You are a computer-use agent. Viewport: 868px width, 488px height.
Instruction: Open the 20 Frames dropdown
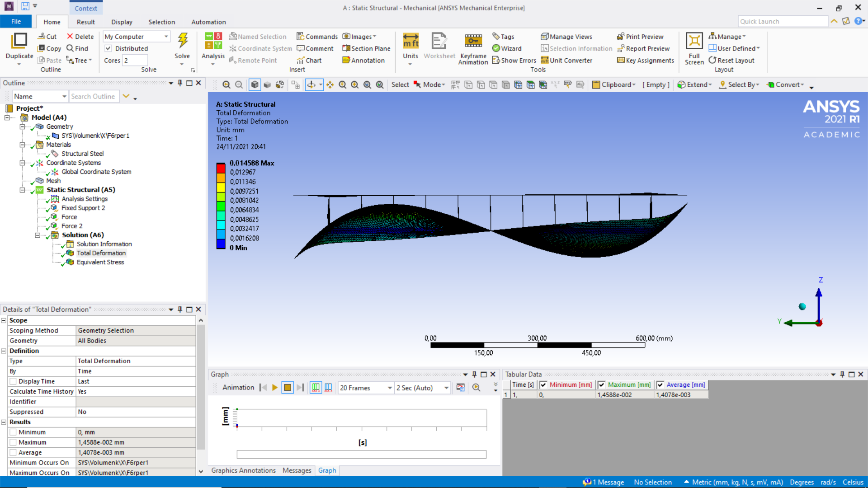pos(389,388)
